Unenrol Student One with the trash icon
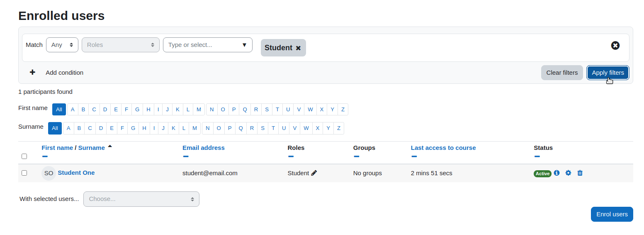This screenshot has width=644, height=235. pos(580,173)
